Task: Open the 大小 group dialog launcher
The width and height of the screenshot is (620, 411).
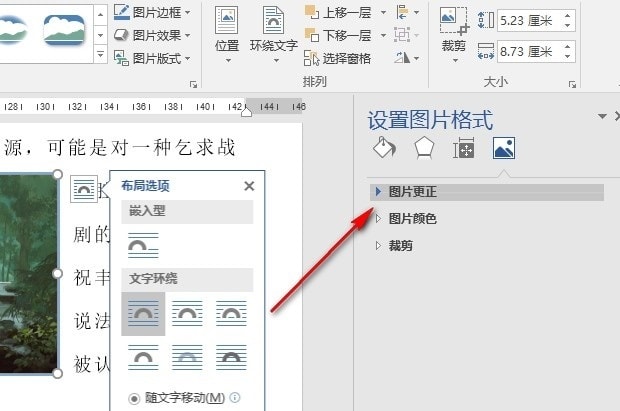Action: point(572,84)
